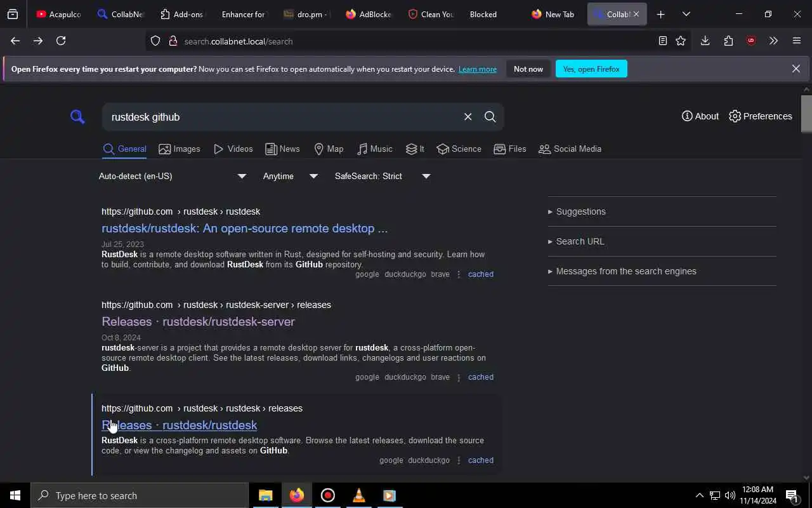Open the SafeSearch Strict dropdown
812x508 pixels.
383,176
